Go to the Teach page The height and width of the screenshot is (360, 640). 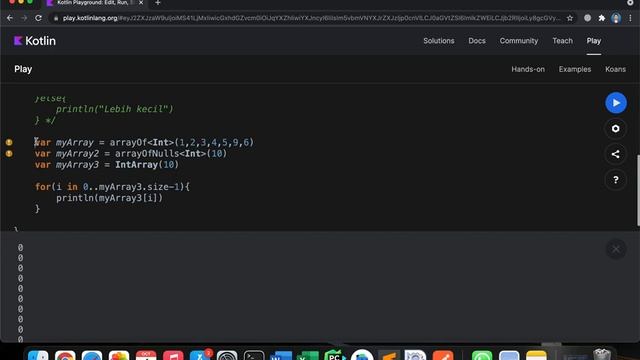coord(562,41)
